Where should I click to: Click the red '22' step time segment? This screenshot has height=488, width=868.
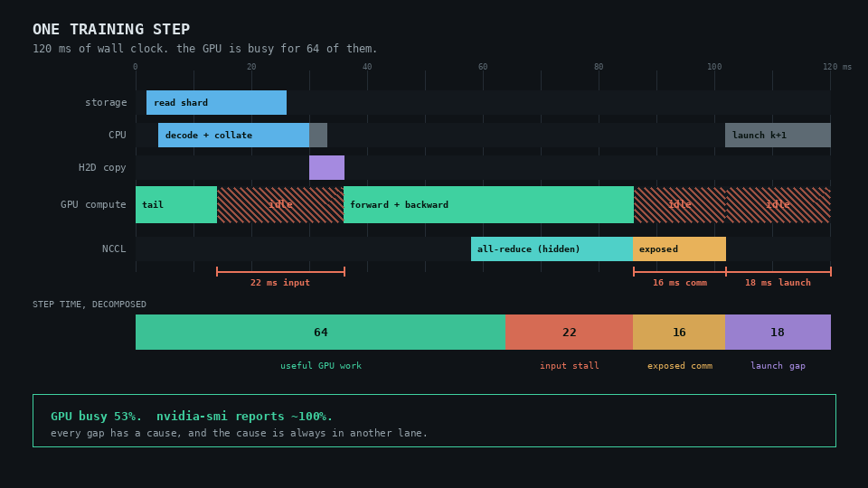(x=569, y=332)
